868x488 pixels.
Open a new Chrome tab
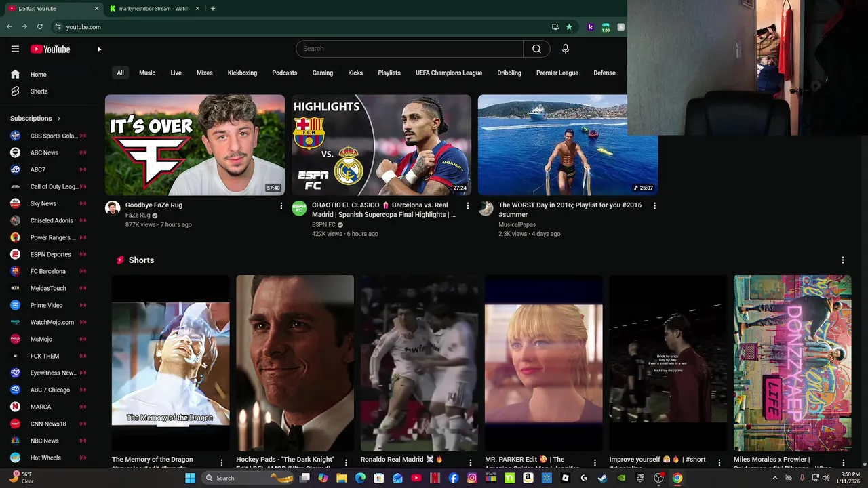click(x=212, y=9)
